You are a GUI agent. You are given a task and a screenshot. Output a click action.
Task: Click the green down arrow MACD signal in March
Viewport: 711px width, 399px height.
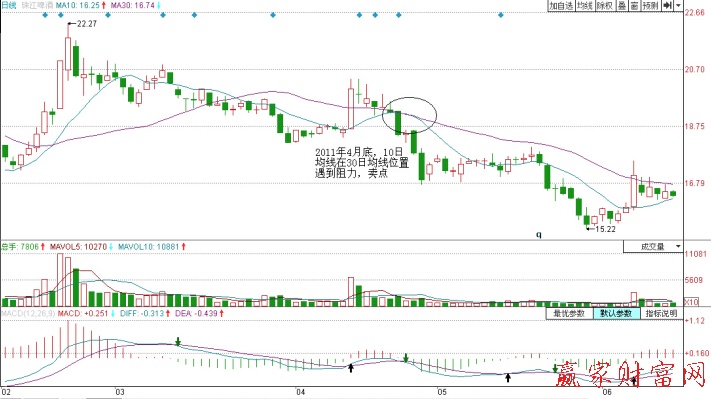pos(178,341)
